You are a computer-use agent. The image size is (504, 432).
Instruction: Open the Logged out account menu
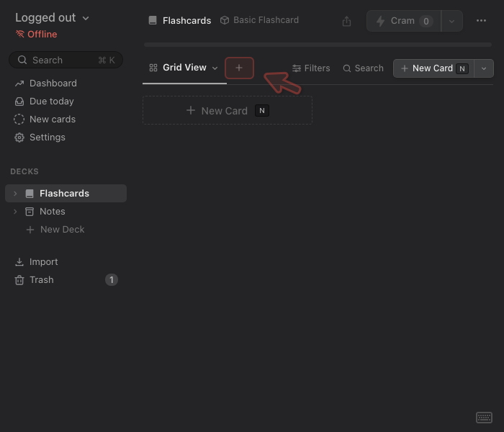pos(52,18)
